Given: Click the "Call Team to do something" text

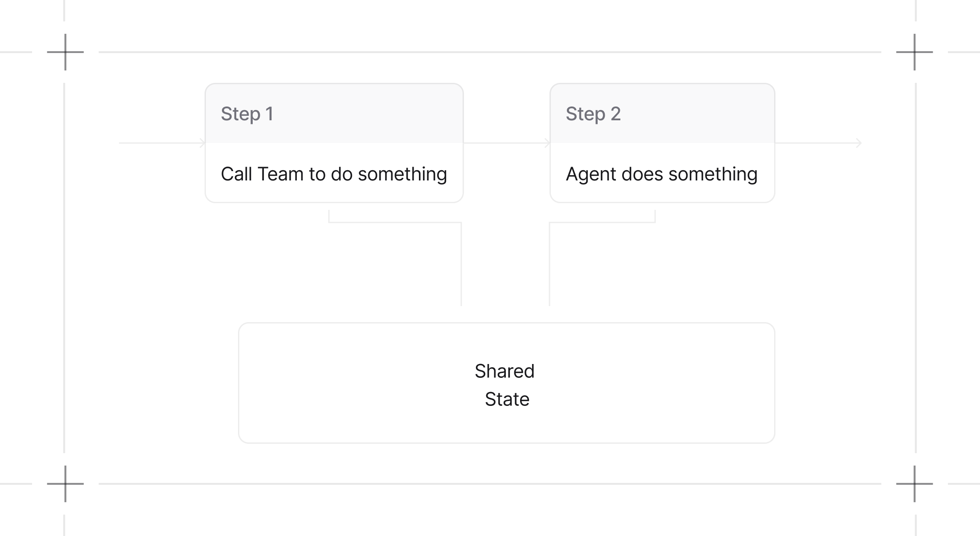Looking at the screenshot, I should [x=334, y=174].
